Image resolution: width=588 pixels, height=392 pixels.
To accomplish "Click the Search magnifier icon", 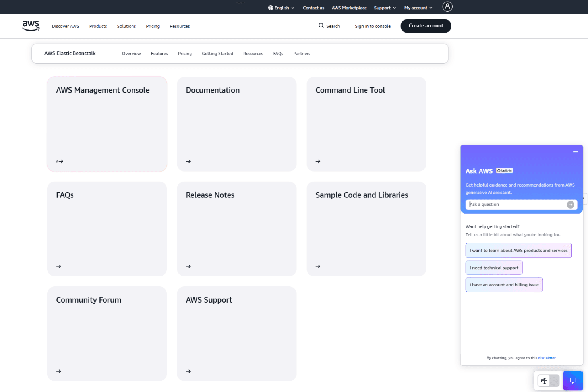I will [x=321, y=26].
